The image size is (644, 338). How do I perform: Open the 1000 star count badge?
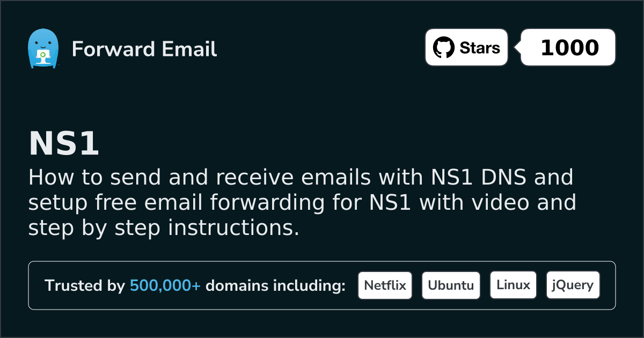tap(569, 48)
